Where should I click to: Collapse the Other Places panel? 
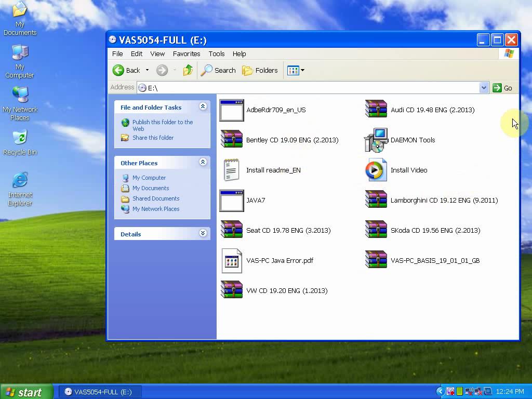click(x=203, y=163)
